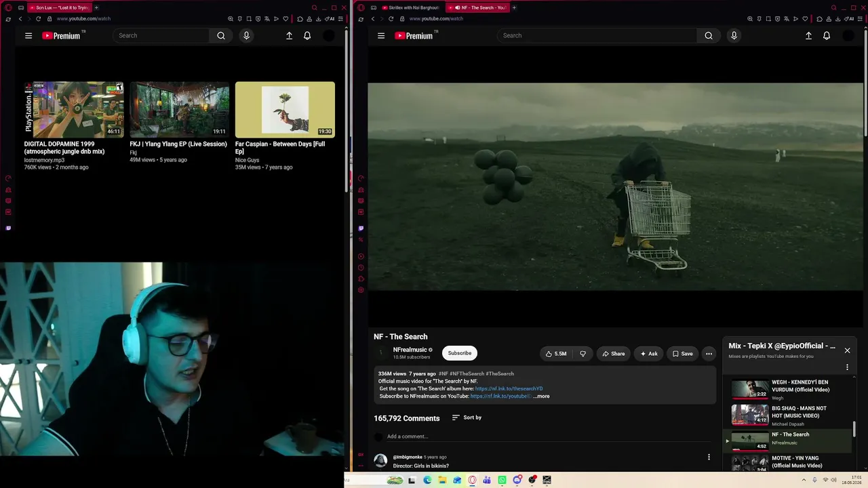The image size is (868, 488).
Task: Open the @tmbigmonke commenter profile name
Action: tap(408, 457)
